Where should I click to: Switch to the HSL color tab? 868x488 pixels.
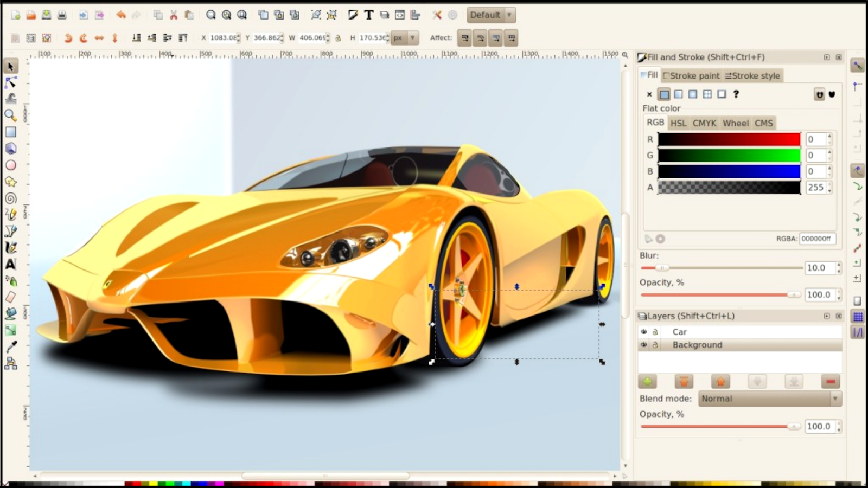(x=678, y=123)
